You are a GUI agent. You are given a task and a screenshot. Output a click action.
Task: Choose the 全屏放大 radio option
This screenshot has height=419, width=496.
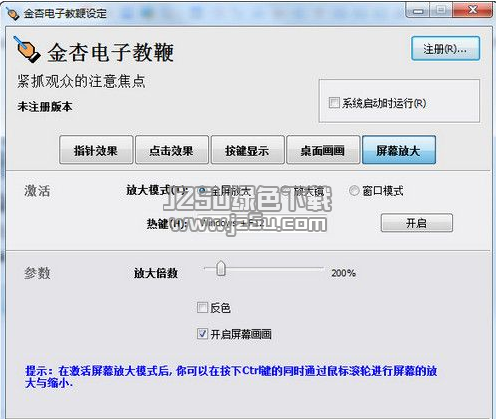[202, 191]
